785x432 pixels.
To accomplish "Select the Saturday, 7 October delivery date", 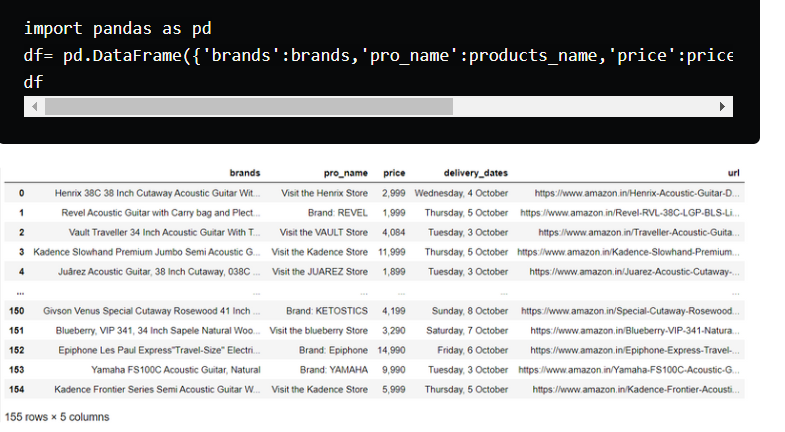I will point(467,330).
